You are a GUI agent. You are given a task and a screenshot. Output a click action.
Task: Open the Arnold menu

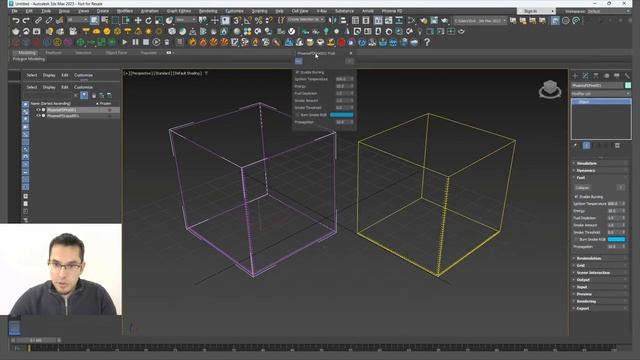[367, 11]
